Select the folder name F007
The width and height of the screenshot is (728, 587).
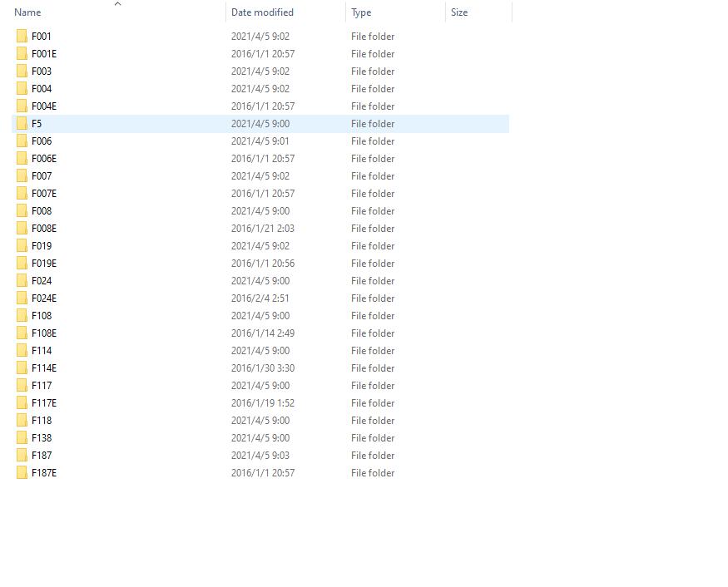(x=42, y=176)
